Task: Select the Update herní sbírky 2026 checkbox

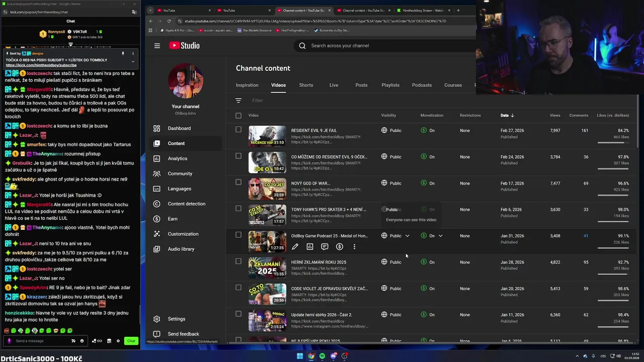Action: coord(238,314)
